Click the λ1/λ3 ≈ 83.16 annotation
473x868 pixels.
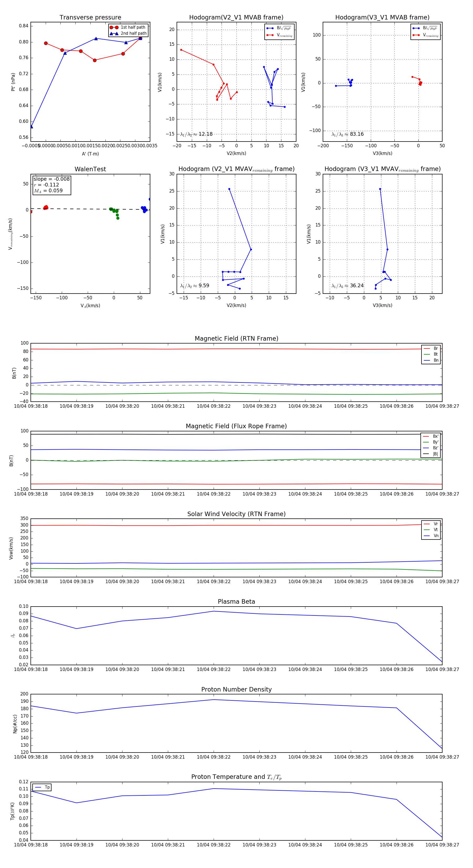tap(347, 134)
